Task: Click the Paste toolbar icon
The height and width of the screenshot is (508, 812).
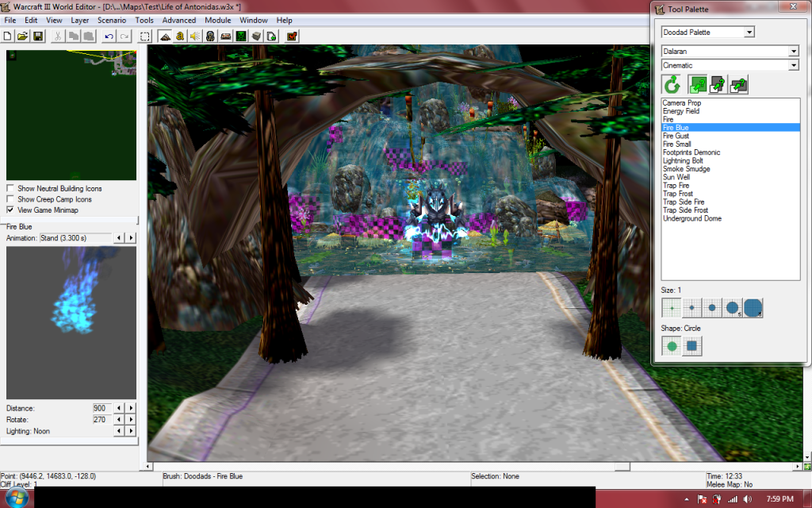Action: click(89, 37)
